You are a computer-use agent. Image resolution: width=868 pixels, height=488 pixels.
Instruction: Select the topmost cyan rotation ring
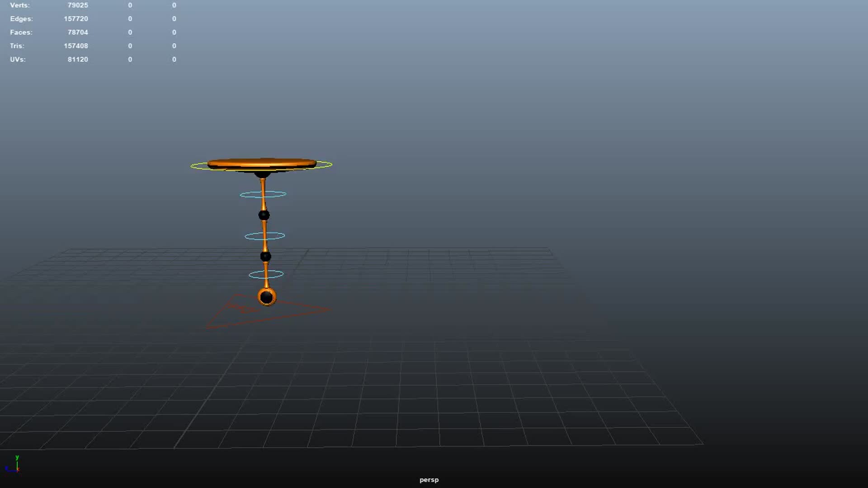(x=241, y=193)
